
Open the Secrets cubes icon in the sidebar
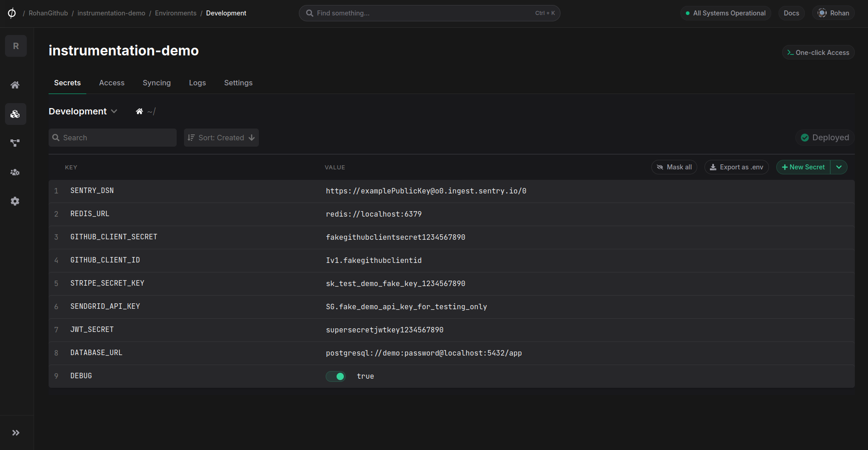(15, 114)
